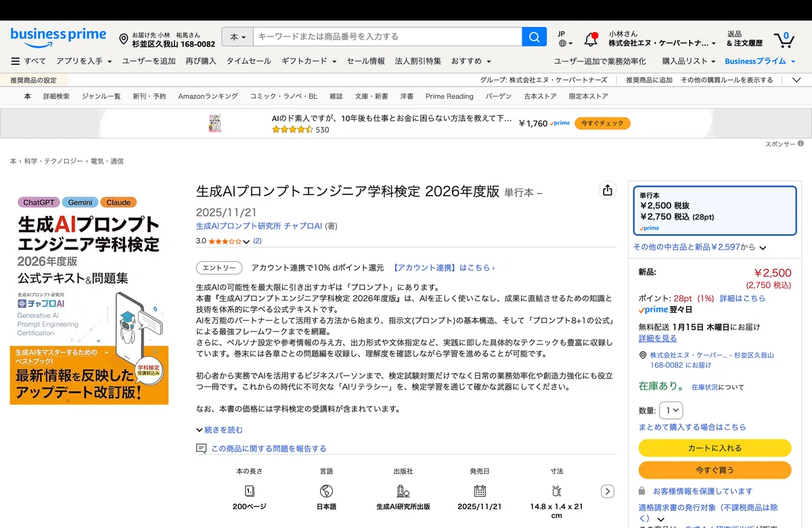
Task: Click the search magnifier button
Action: pos(534,37)
